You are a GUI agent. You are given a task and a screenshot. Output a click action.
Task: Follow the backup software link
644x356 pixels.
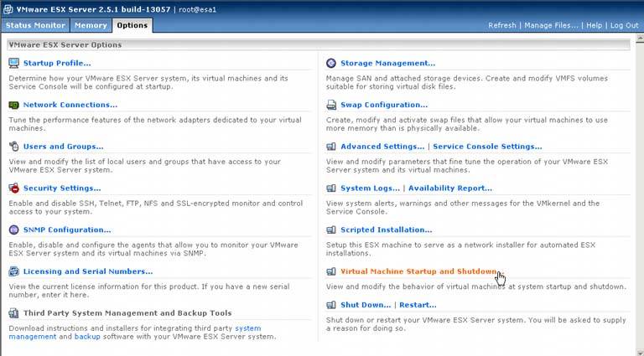click(x=87, y=337)
